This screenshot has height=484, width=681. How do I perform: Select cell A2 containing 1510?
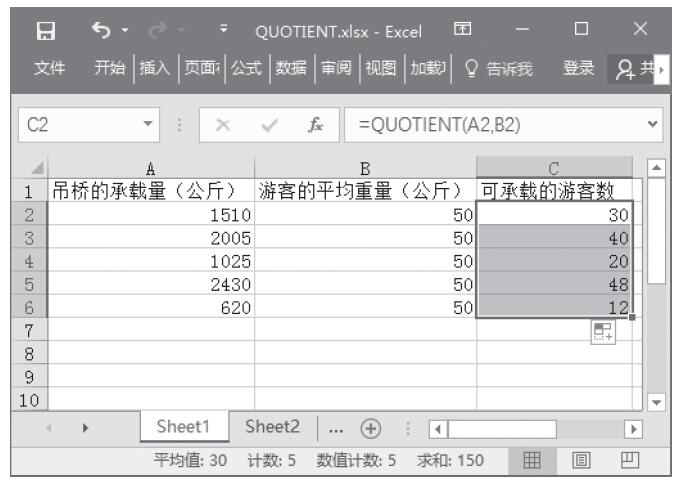tap(150, 213)
